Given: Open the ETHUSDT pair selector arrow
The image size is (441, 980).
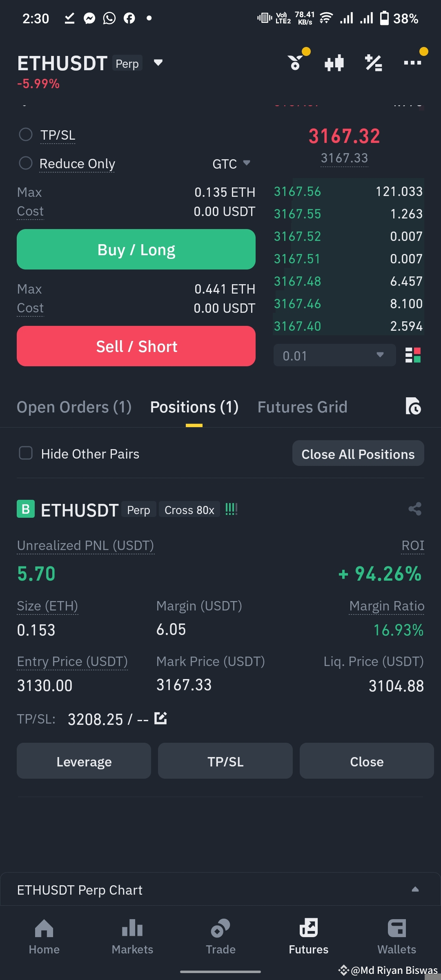Looking at the screenshot, I should tap(158, 62).
